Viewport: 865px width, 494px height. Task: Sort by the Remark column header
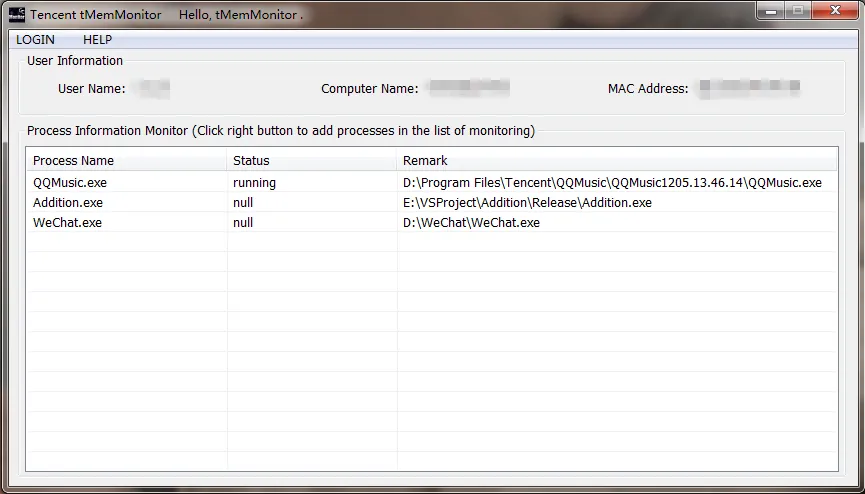click(x=617, y=161)
